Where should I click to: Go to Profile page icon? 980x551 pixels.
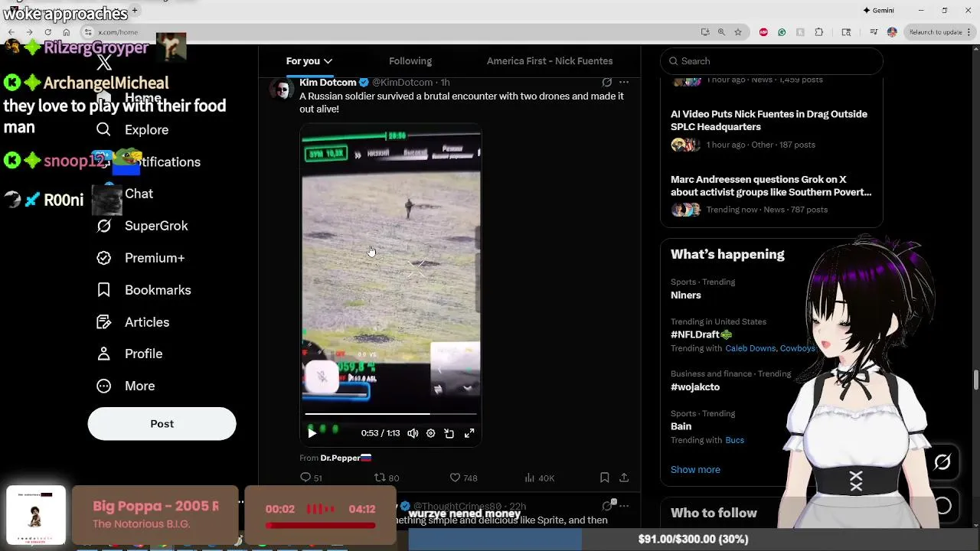103,354
